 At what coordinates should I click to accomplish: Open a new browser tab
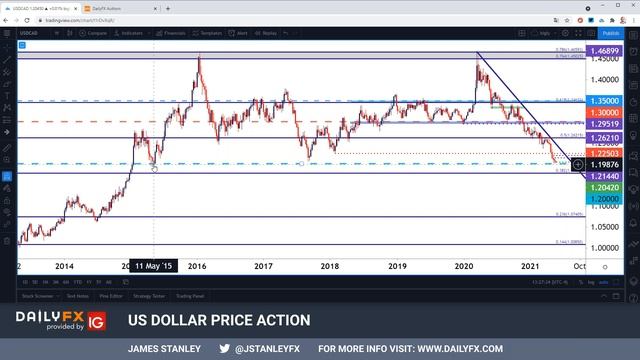[168, 8]
